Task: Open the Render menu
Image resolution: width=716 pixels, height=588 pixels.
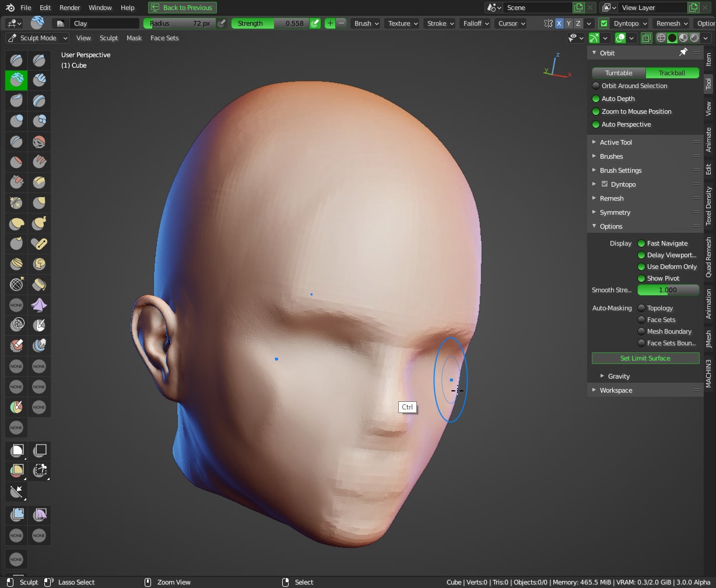Action: pos(69,8)
